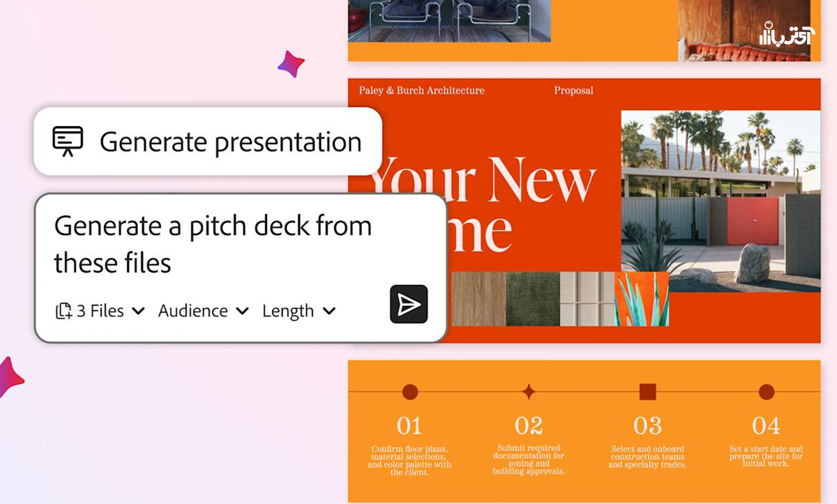Click the circle marker above step 04
Viewport: 837px width, 504px height.
(x=766, y=392)
